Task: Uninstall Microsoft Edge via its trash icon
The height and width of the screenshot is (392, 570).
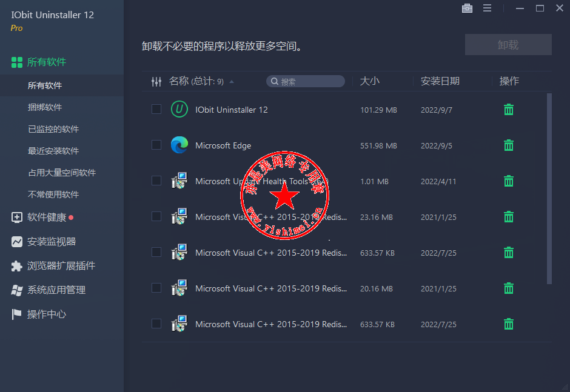Action: 509,145
